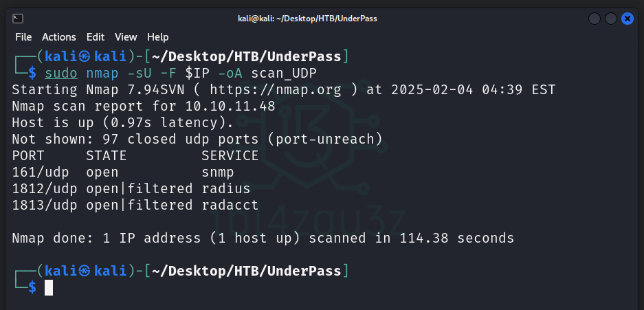
Task: Maximize the terminal window
Action: pos(610,19)
